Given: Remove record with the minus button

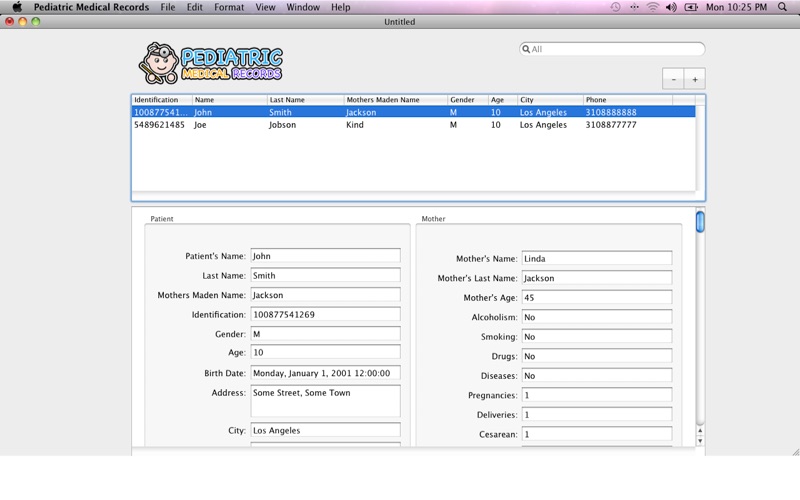Looking at the screenshot, I should pyautogui.click(x=673, y=79).
